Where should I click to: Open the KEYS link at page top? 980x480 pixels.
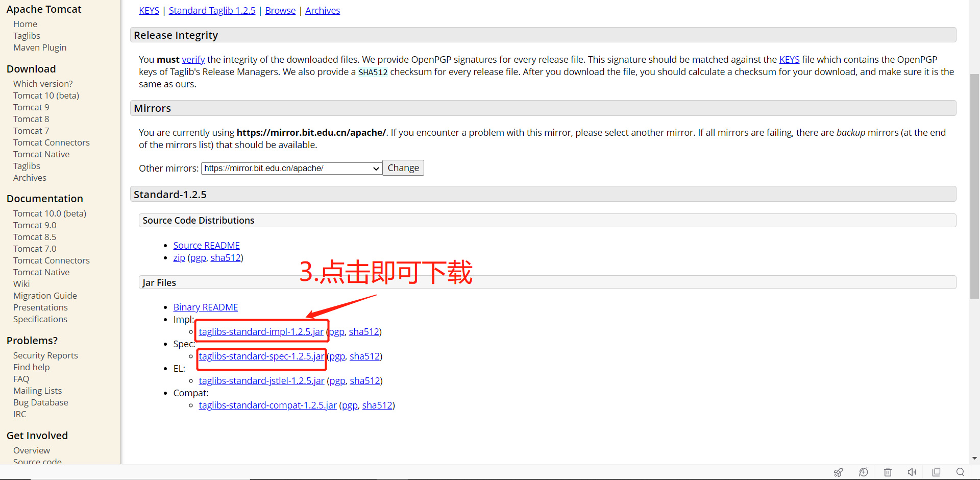[x=149, y=11]
